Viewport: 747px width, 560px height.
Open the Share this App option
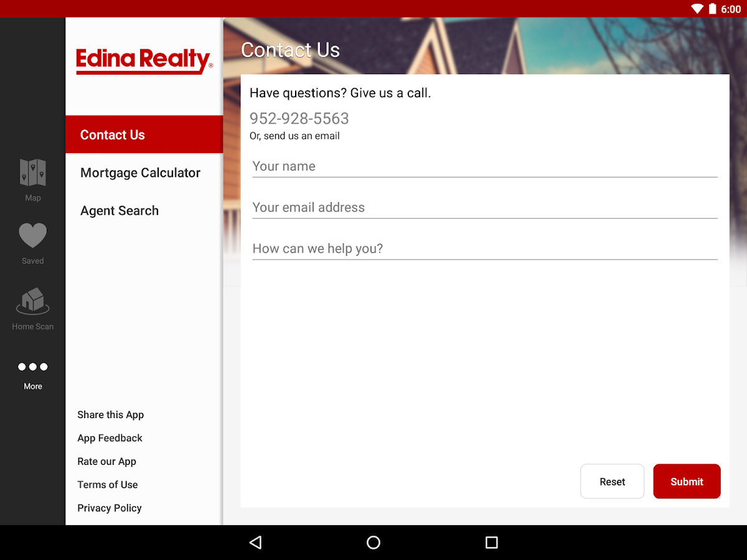(x=110, y=414)
